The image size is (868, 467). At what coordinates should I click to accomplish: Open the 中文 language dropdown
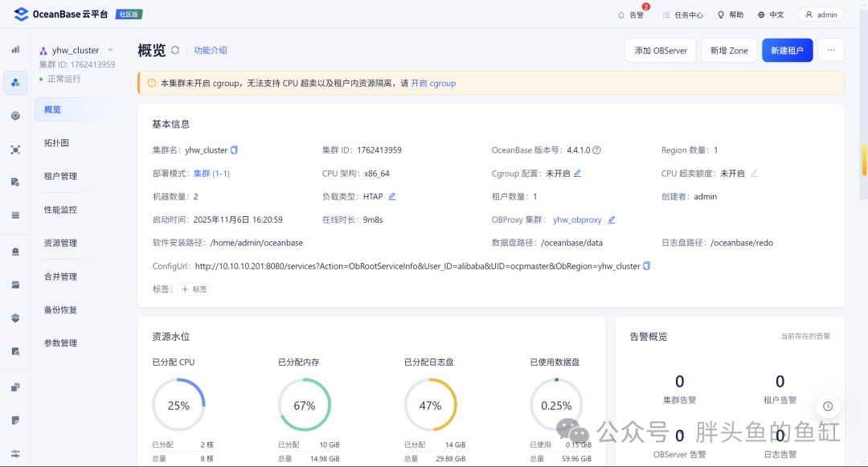click(x=771, y=15)
